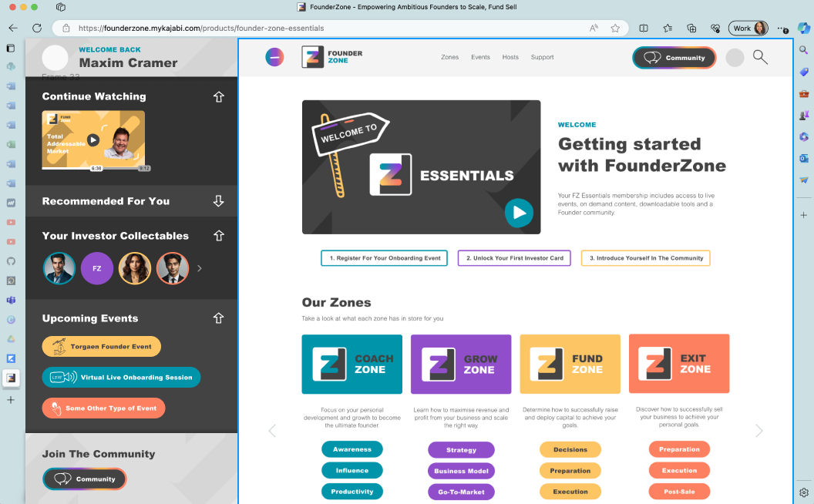
Task: Open the Fund Zone card
Action: (x=570, y=364)
